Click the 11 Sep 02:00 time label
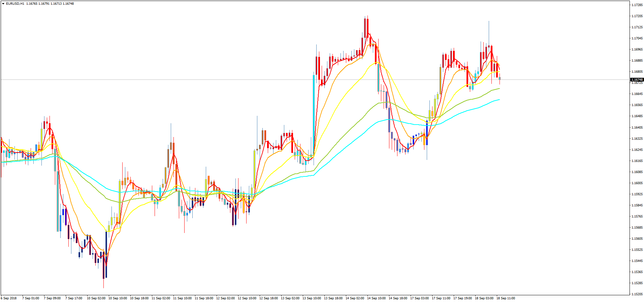Viewport: 644px width, 302px height. click(161, 298)
